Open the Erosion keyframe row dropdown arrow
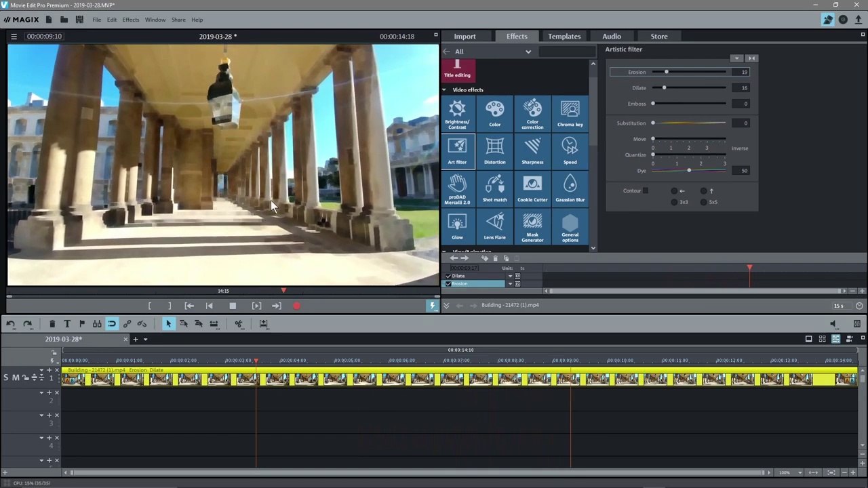 (510, 283)
